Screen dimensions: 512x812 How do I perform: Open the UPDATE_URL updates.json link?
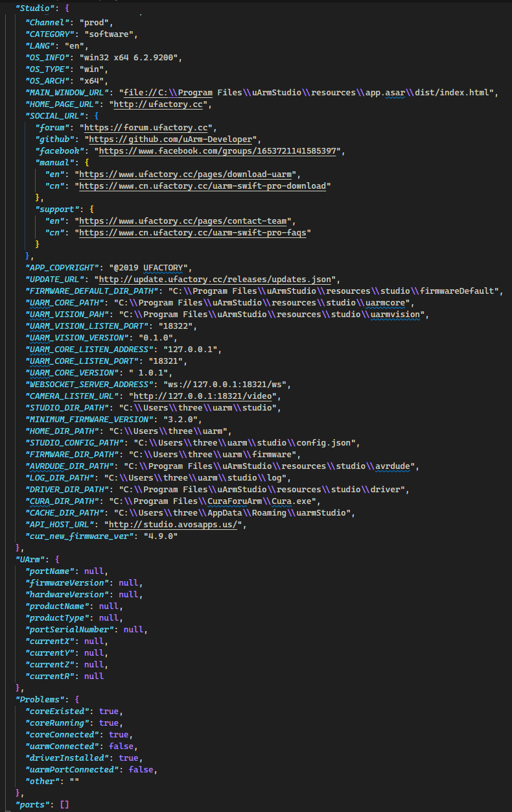[215, 279]
